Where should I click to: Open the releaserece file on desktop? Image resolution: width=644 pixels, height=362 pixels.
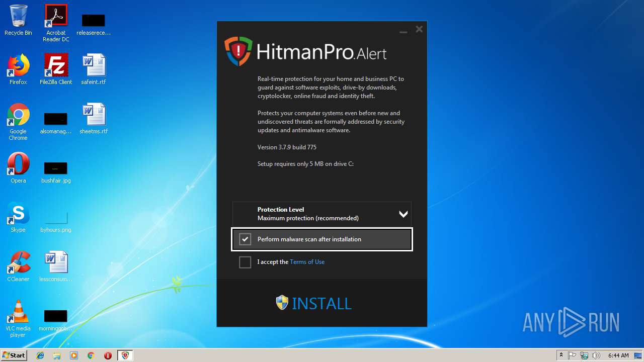tap(94, 23)
